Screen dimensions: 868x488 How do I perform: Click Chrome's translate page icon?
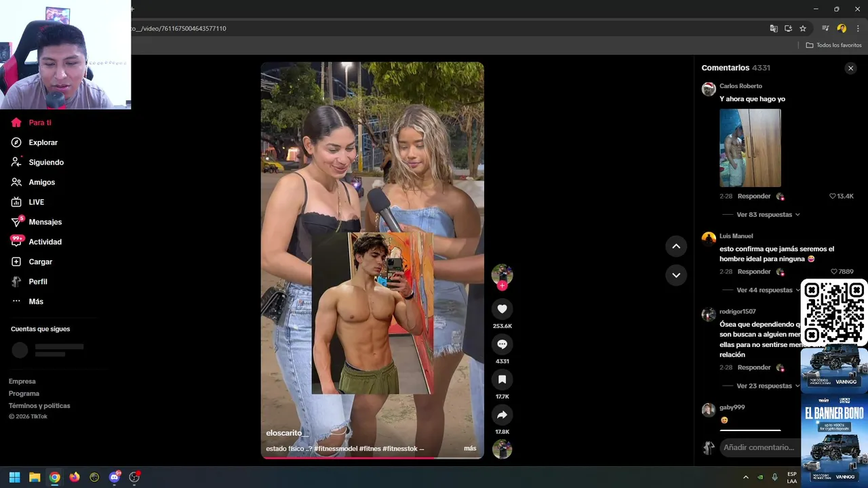pyautogui.click(x=774, y=28)
